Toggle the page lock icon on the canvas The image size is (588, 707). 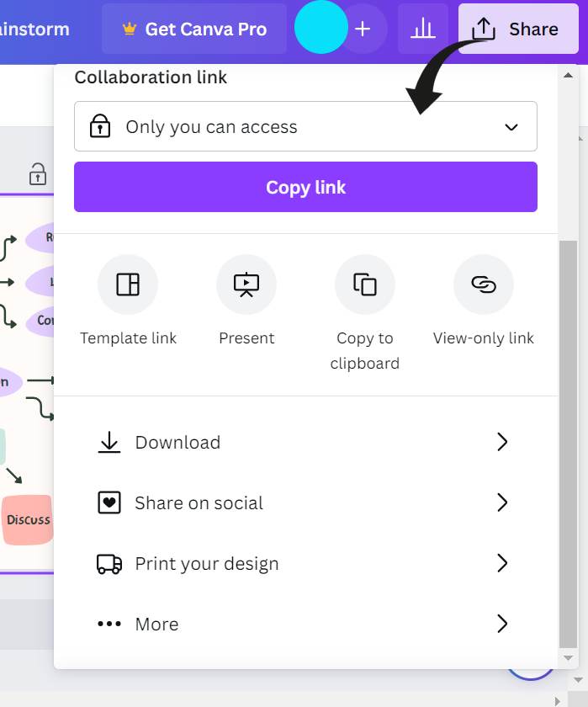pyautogui.click(x=38, y=174)
